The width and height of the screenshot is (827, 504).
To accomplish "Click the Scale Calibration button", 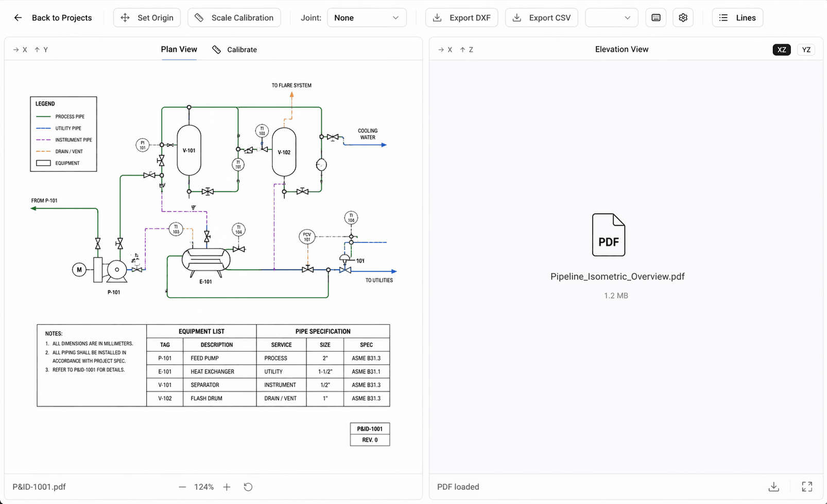I will point(234,18).
